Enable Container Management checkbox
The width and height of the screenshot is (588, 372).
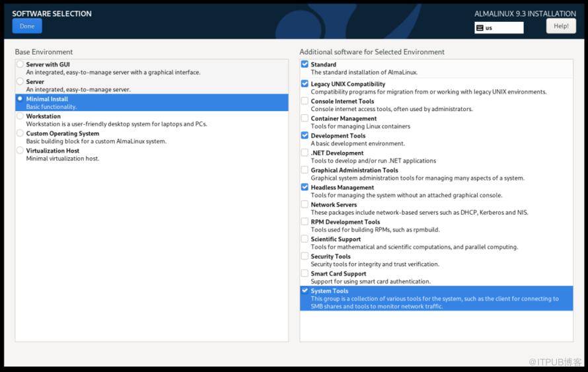pos(305,118)
